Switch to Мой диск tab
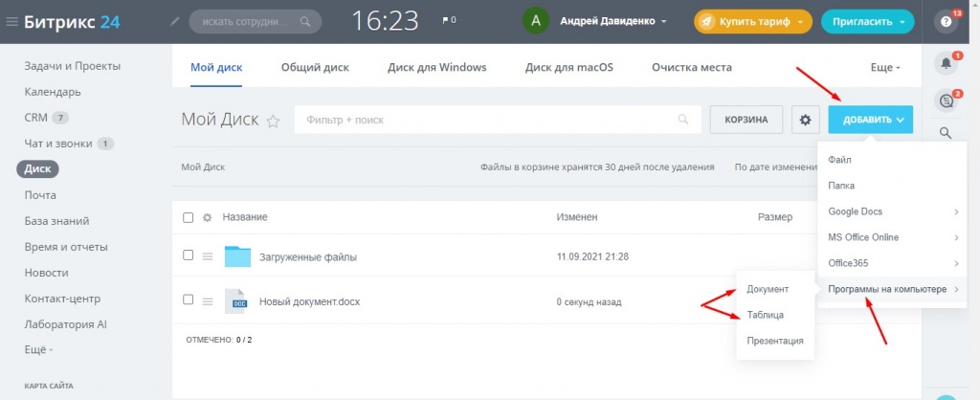The image size is (980, 400). (x=216, y=67)
